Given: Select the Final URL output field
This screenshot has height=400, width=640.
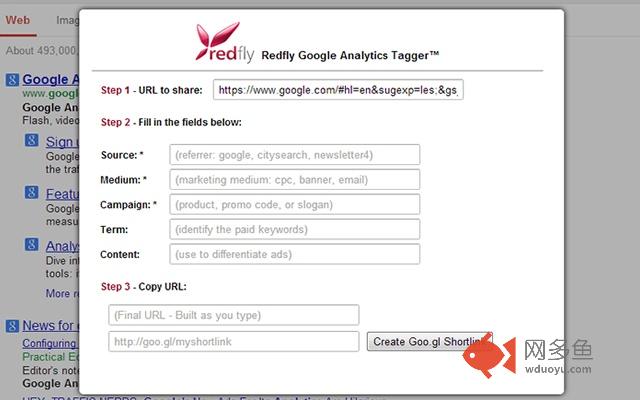Looking at the screenshot, I should coord(234,315).
